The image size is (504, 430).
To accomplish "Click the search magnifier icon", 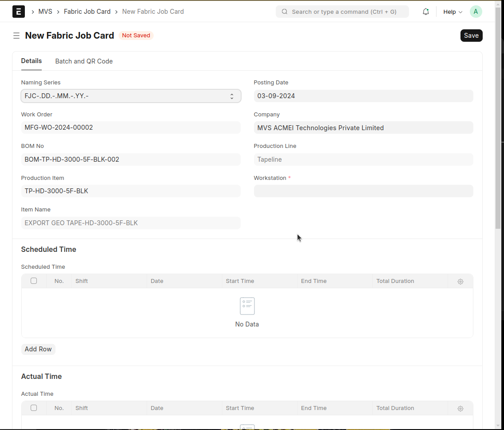I will 285,12.
